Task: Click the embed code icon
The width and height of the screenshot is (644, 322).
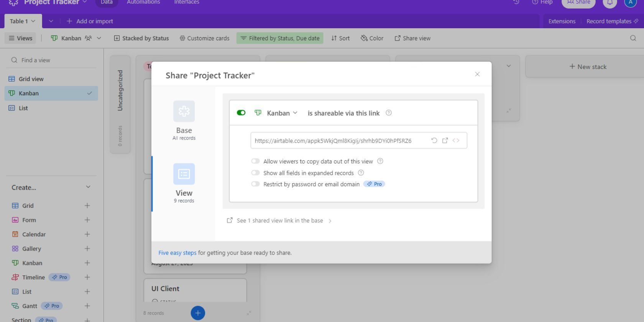Action: coord(456,141)
